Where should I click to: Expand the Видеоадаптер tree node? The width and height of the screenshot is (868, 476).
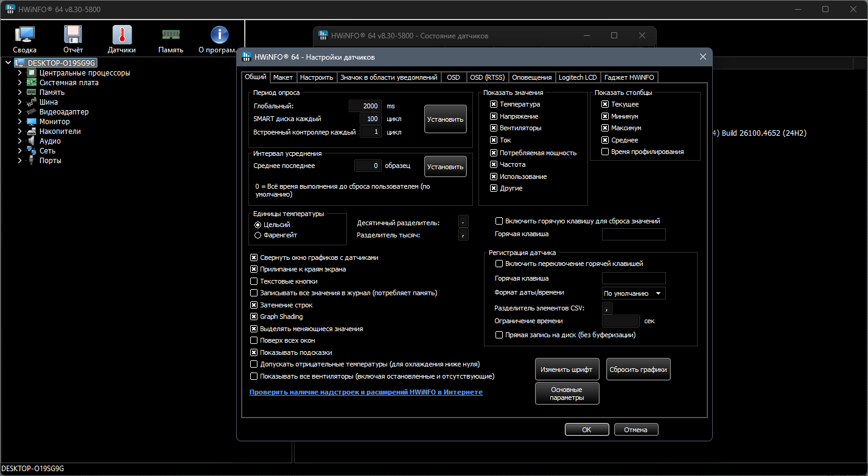[19, 112]
